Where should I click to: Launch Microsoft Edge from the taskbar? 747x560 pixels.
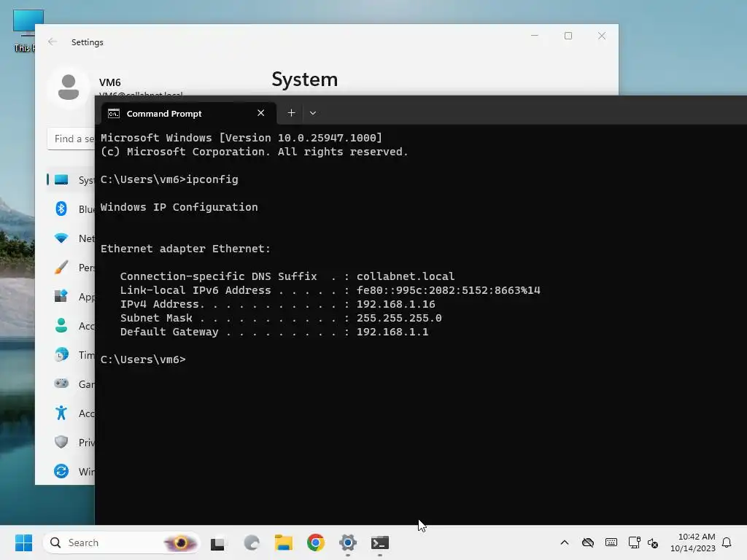coord(252,542)
